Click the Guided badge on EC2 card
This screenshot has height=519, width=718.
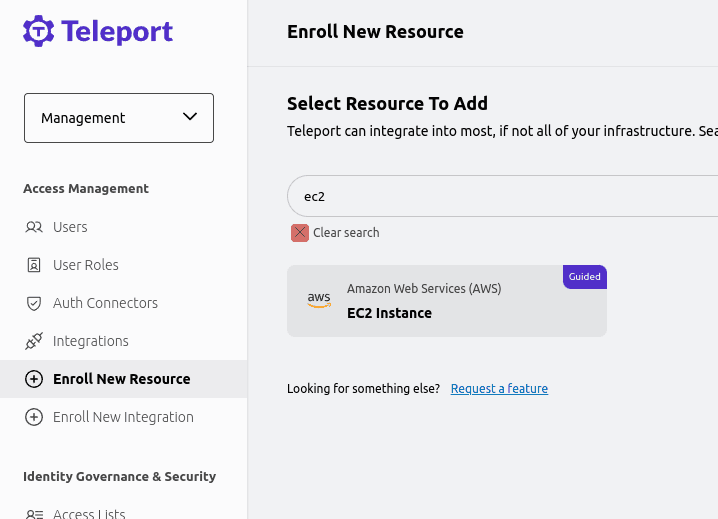click(585, 277)
